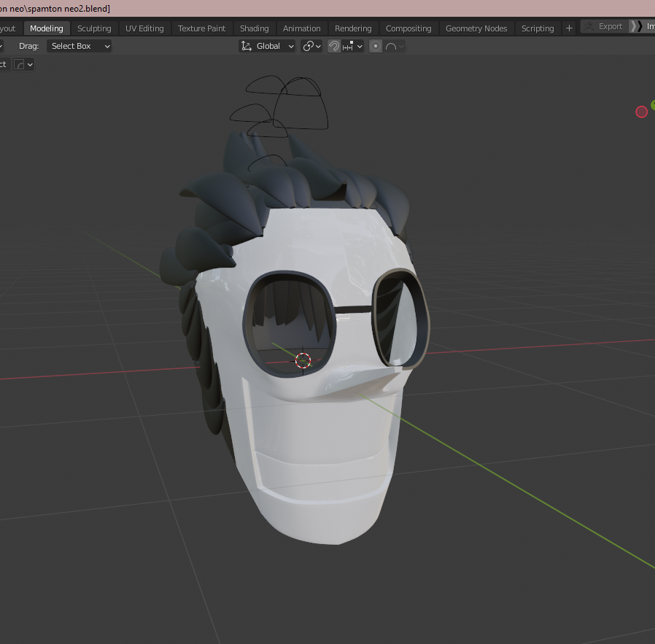Open the Scripting workspace tab
655x644 pixels.
(537, 28)
